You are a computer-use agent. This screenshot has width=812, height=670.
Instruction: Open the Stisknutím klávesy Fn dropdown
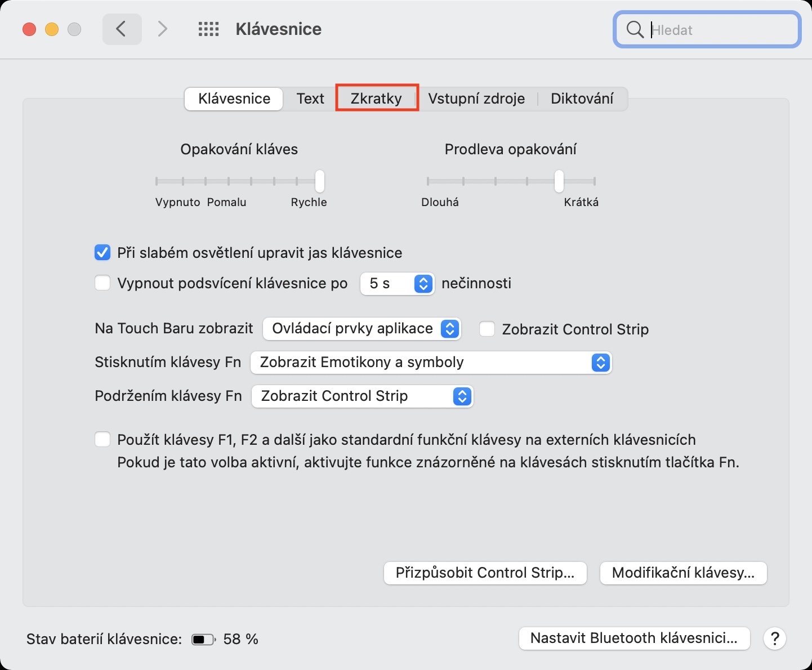431,363
